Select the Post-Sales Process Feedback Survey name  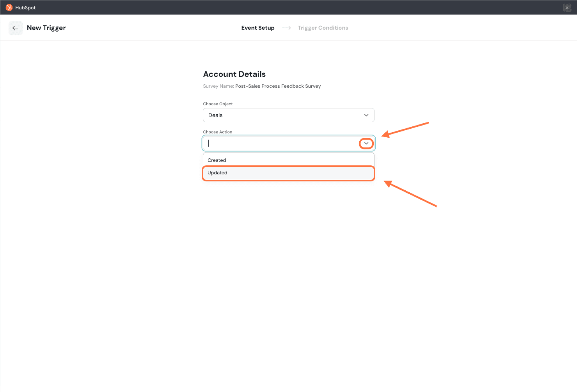coord(278,86)
